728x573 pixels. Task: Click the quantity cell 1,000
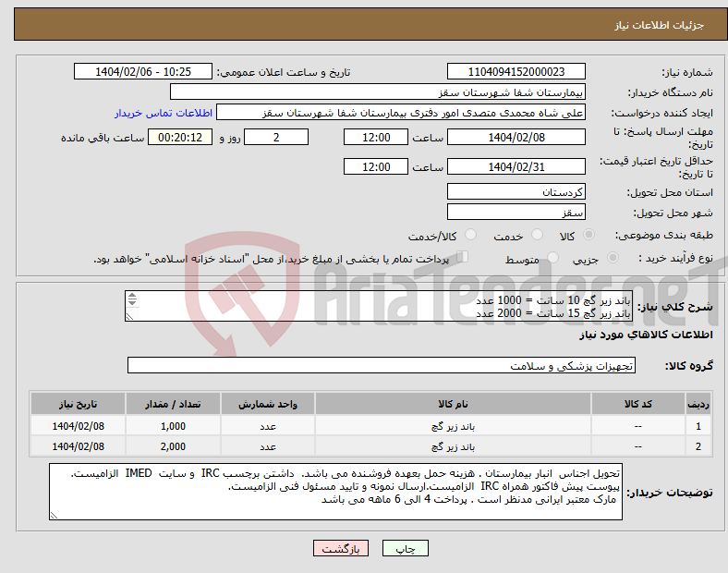point(173,426)
